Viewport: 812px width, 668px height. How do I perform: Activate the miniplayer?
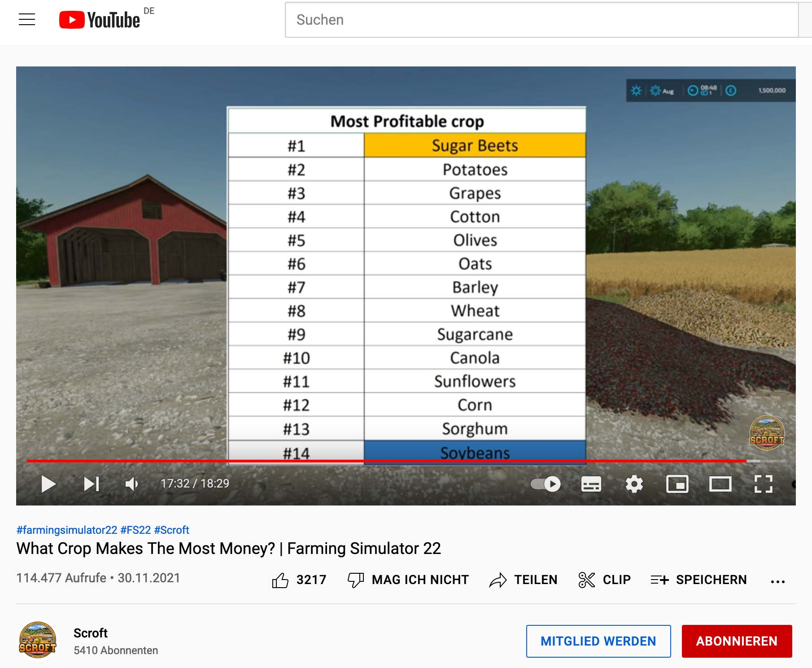coord(677,484)
